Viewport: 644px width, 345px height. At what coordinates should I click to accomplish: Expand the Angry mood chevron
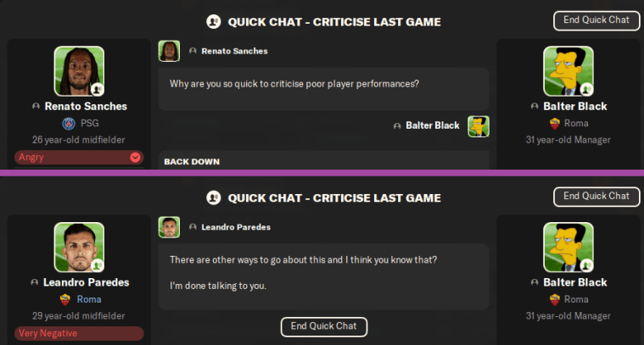136,158
